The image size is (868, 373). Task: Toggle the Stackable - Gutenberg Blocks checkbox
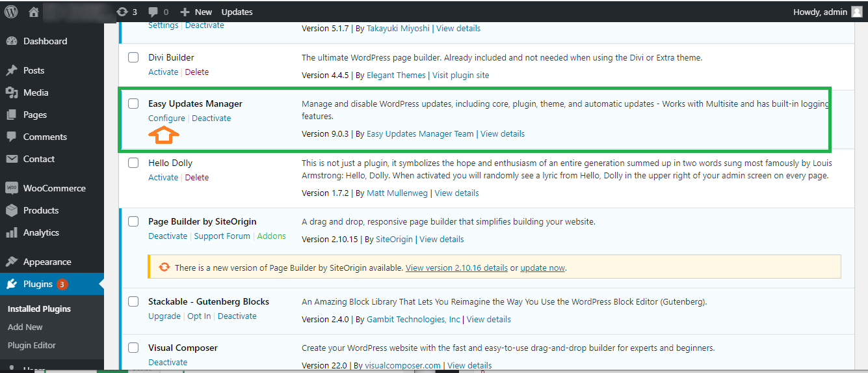133,301
